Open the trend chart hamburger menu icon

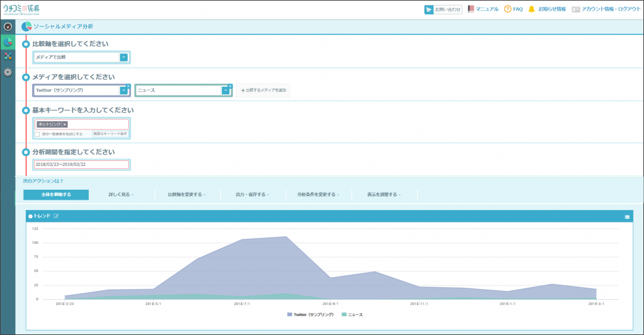[x=627, y=217]
